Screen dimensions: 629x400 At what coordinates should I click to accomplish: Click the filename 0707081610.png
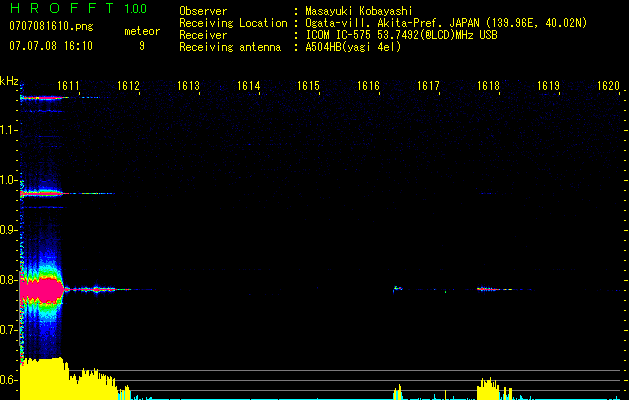tap(51, 26)
